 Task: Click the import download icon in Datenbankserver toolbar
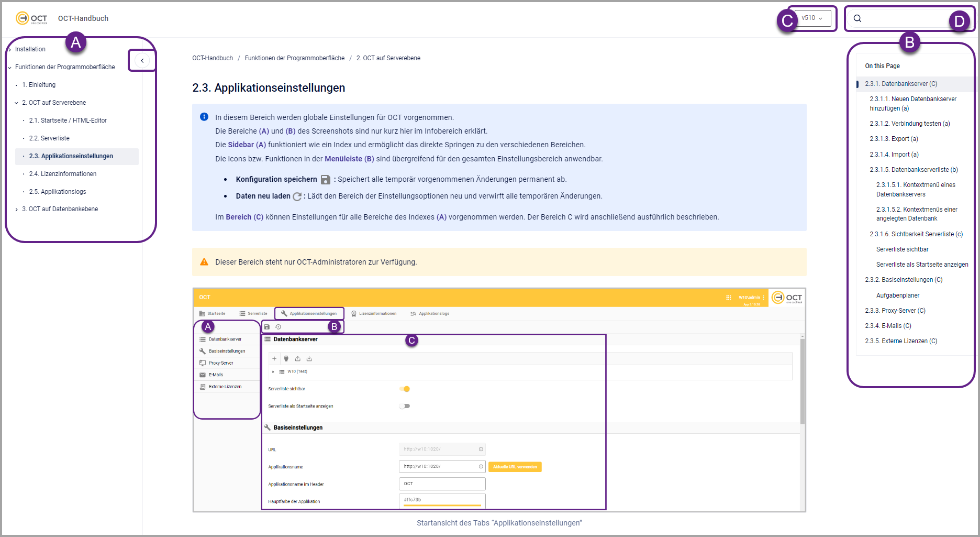click(309, 359)
